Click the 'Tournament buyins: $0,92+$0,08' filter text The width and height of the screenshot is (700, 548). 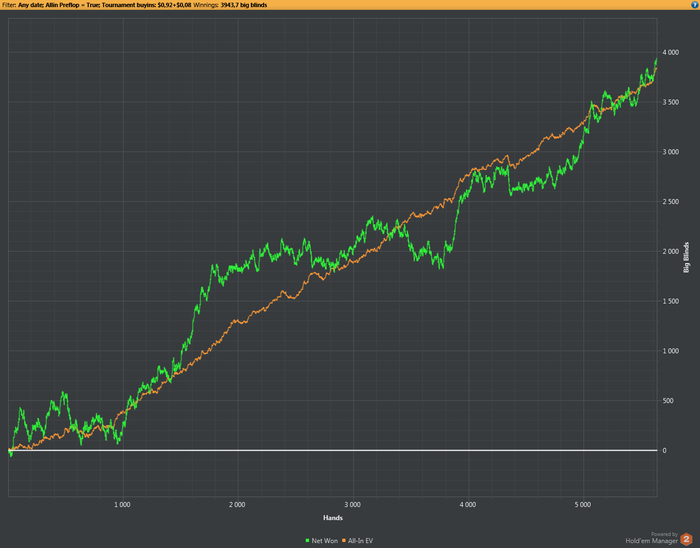146,5
